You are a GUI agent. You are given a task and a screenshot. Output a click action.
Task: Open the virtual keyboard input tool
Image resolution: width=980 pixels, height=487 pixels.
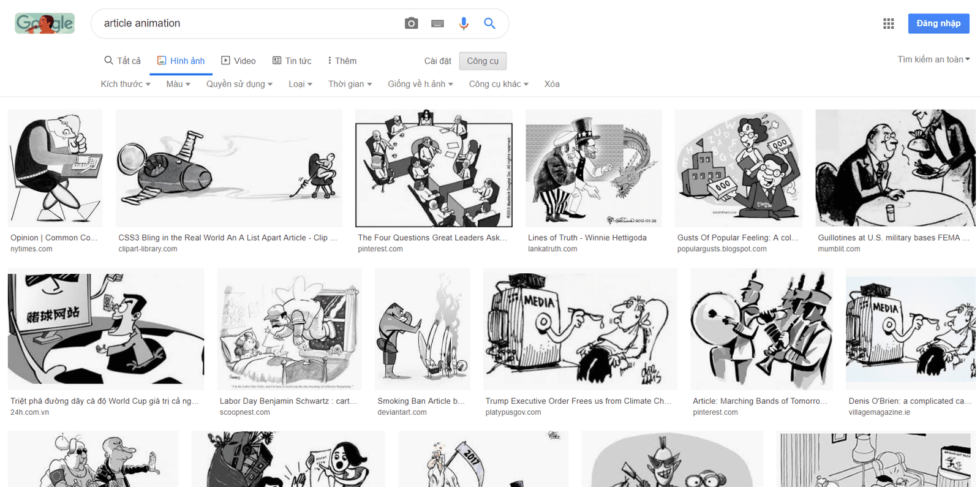pos(437,23)
